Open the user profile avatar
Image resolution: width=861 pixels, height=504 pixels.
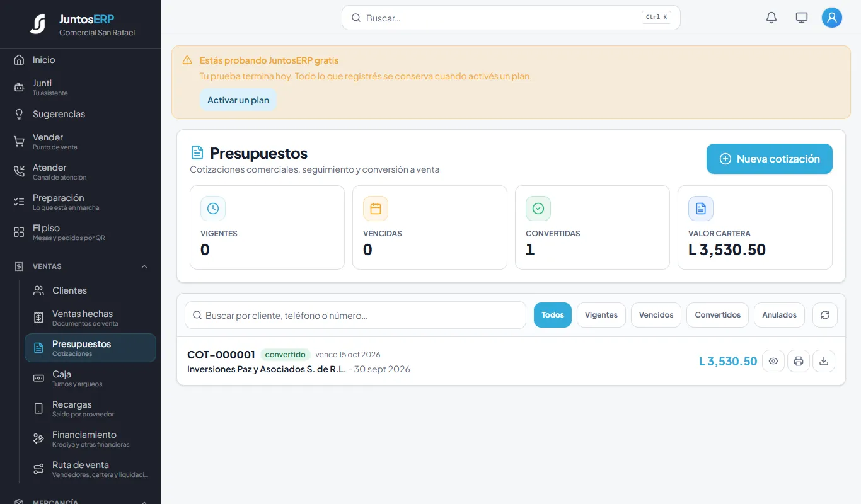[x=832, y=18]
